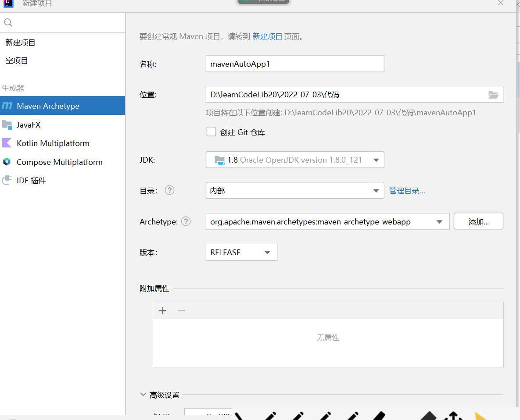Open the 目录 catalog dropdown
The image size is (520, 420).
tap(295, 190)
